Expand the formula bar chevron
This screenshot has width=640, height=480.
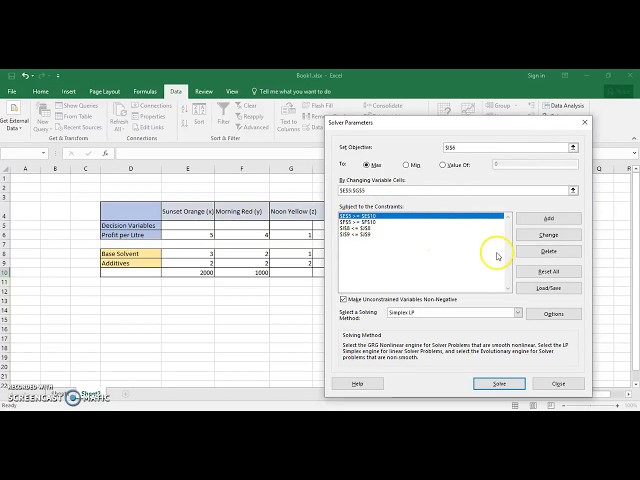[x=634, y=153]
